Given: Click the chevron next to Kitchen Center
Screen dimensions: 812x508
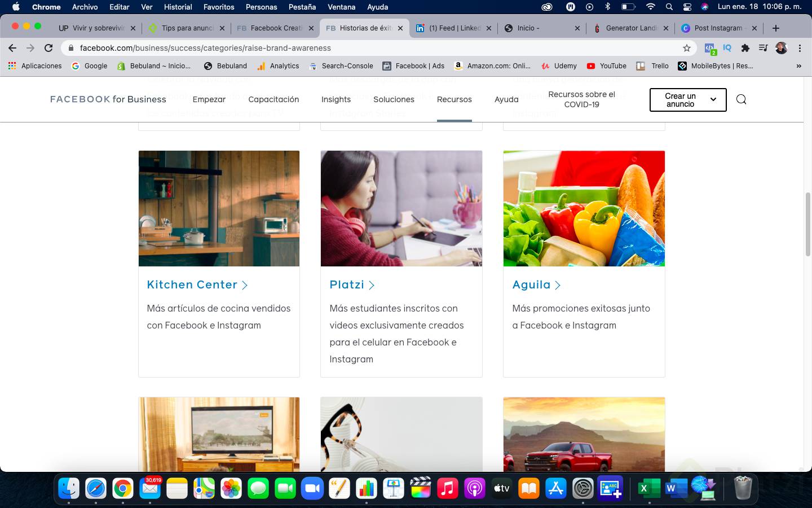Looking at the screenshot, I should pos(245,286).
